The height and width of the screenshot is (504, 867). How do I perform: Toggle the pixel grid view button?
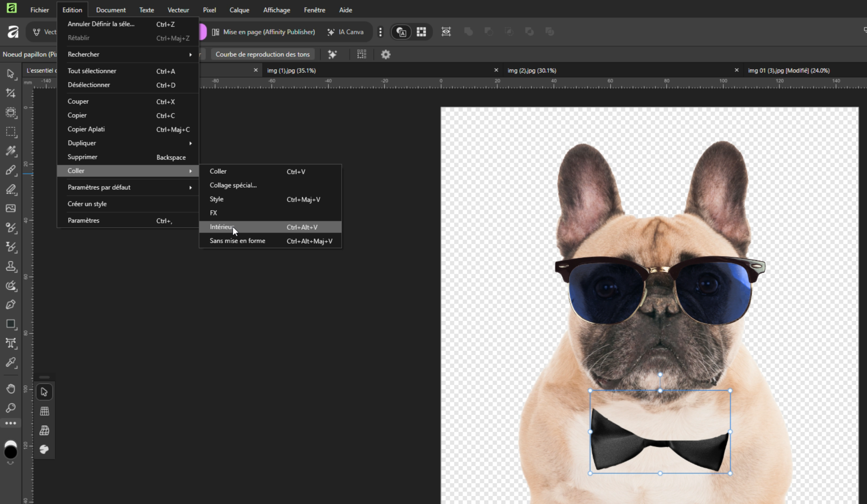[x=421, y=32]
